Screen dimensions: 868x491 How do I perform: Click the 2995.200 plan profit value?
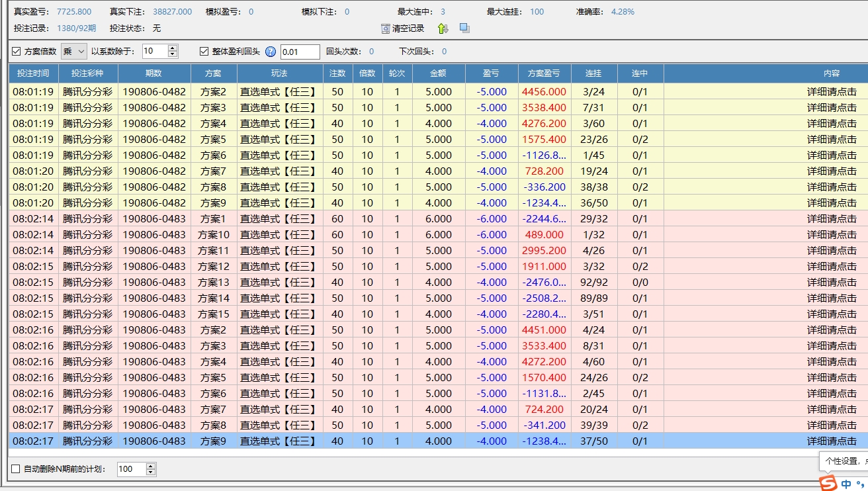click(x=544, y=251)
